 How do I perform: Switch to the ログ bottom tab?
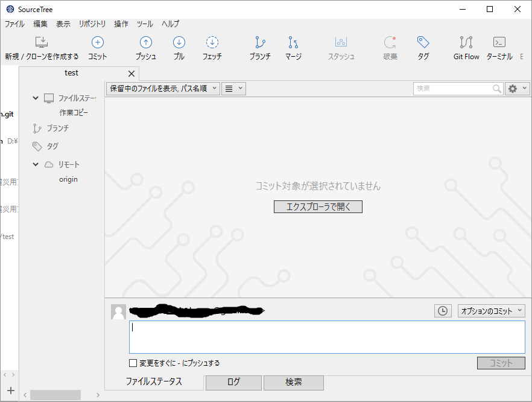(x=233, y=382)
